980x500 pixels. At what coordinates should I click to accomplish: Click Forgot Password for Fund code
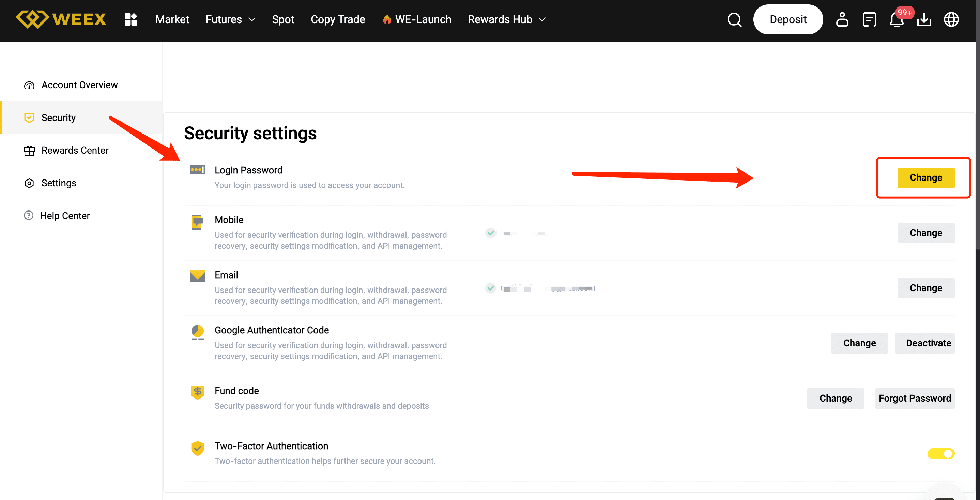click(915, 398)
